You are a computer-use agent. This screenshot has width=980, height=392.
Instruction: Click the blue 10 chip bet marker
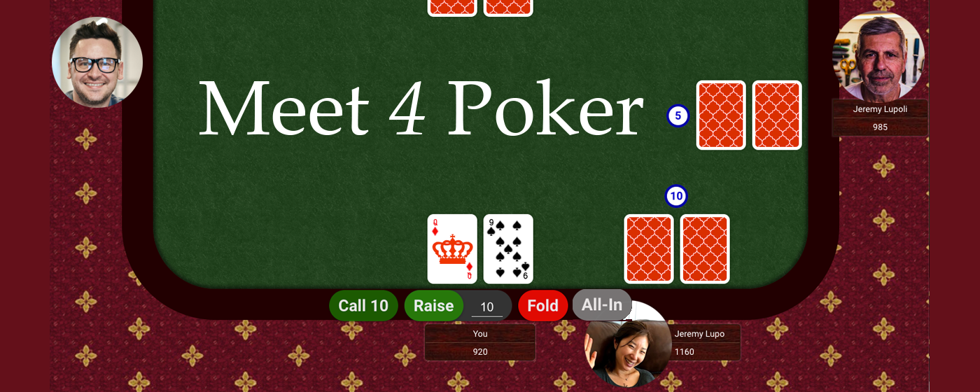click(676, 197)
